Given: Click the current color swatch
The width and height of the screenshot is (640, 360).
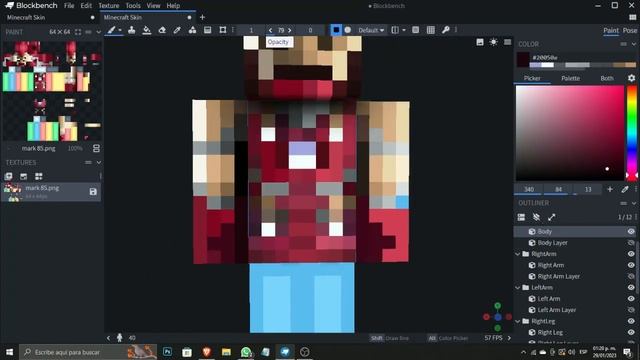Looking at the screenshot, I should click(x=523, y=60).
